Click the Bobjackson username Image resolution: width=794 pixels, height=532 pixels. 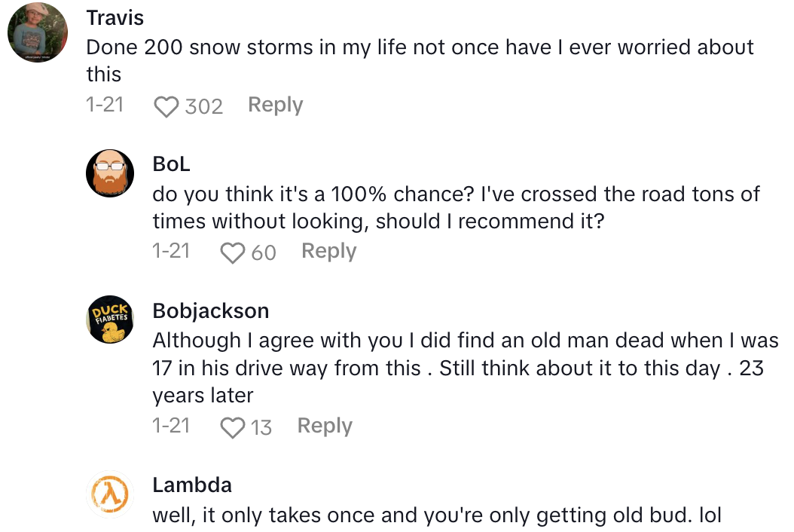pos(210,310)
